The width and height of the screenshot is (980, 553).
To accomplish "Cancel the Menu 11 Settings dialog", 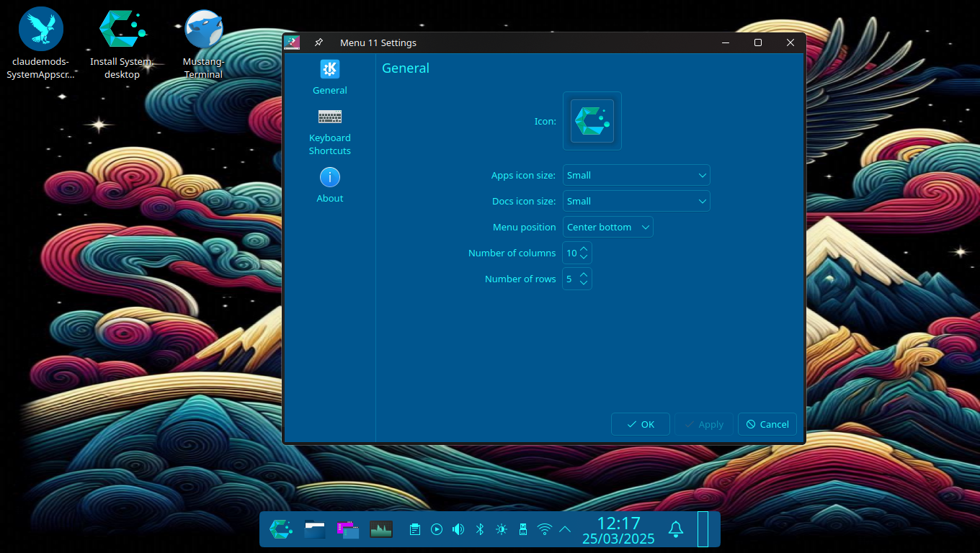I will pos(767,424).
